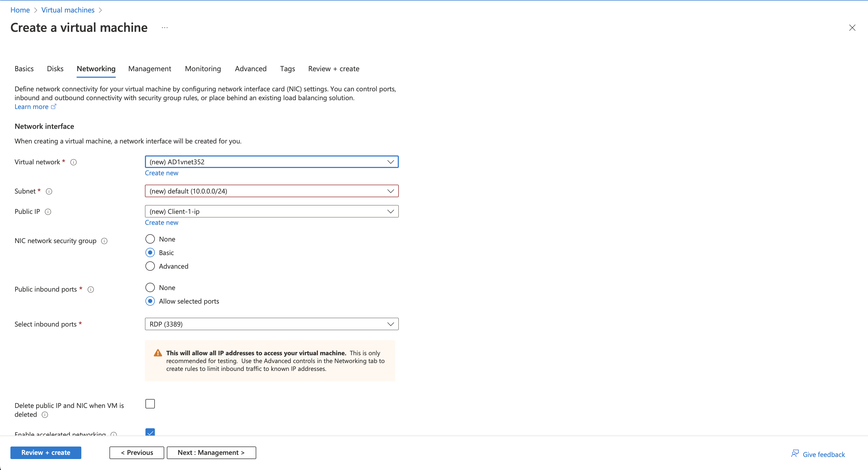The width and height of the screenshot is (868, 470).
Task: Click the Virtual network info icon
Action: [x=74, y=162]
